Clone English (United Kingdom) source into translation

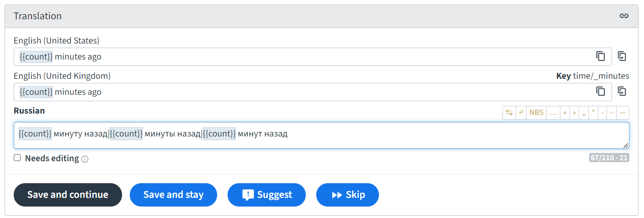click(x=622, y=91)
